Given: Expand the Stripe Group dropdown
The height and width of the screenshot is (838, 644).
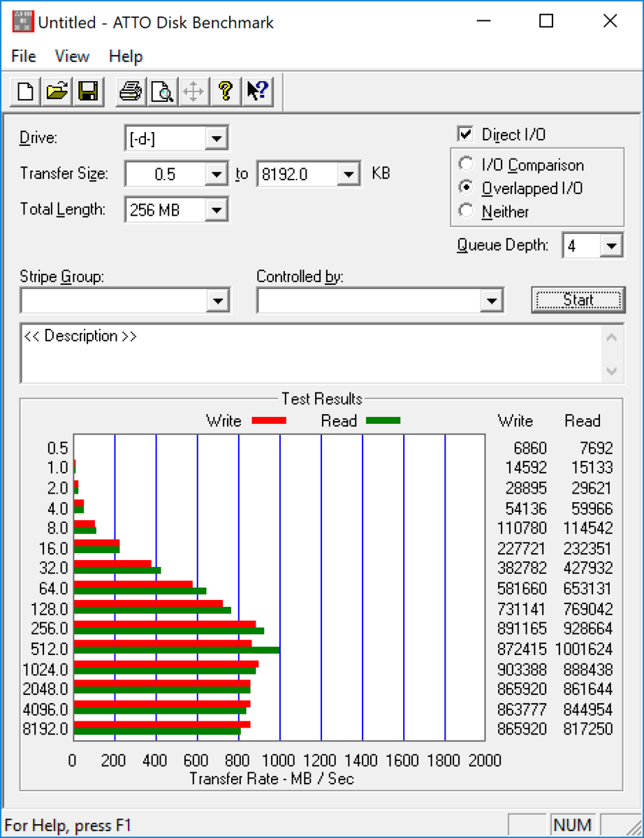Looking at the screenshot, I should (219, 301).
